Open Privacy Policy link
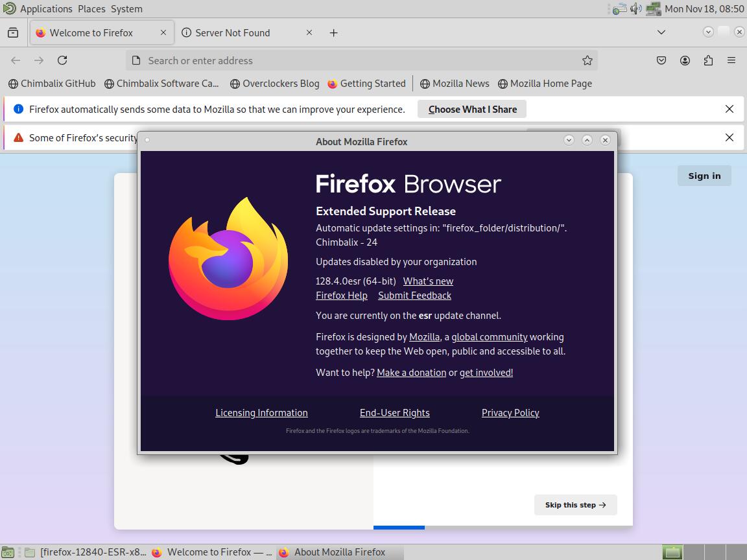The height and width of the screenshot is (560, 747). (510, 412)
